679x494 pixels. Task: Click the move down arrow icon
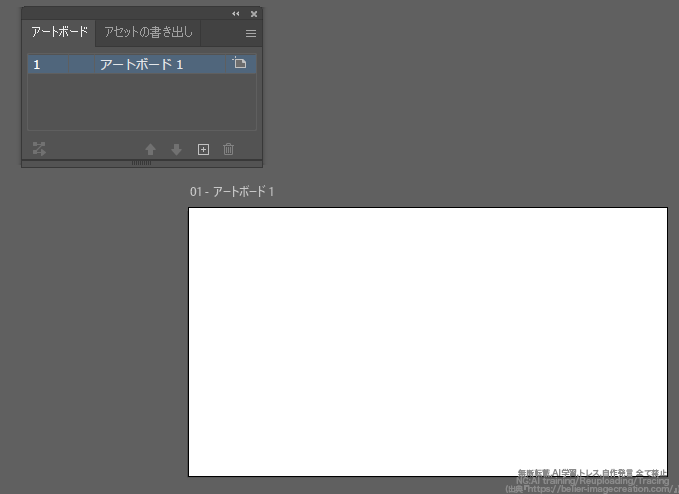point(176,149)
